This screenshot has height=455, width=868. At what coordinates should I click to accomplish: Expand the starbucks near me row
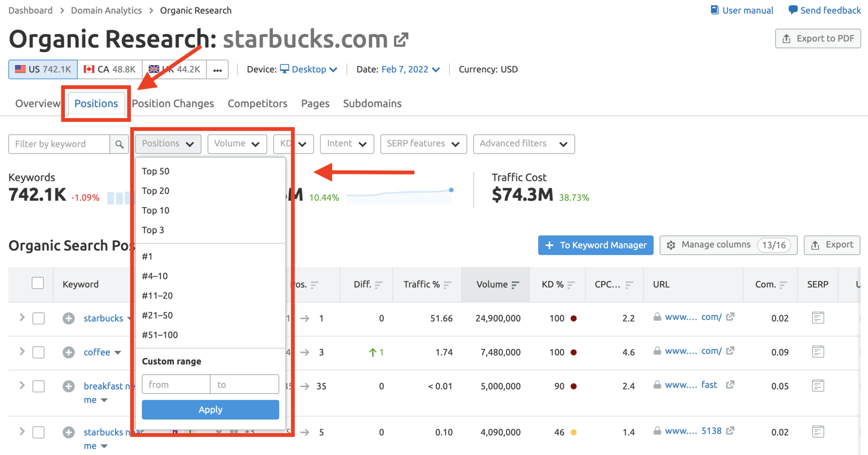point(22,431)
